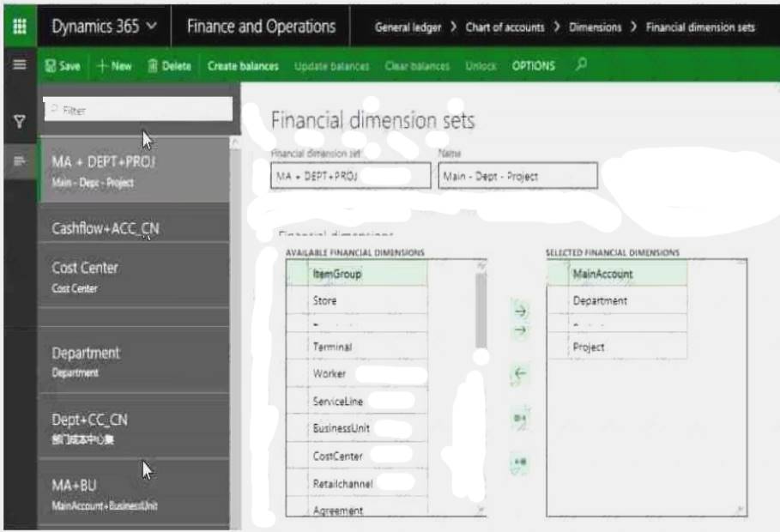Expand the Dynamics 365 dropdown
The width and height of the screenshot is (780, 532).
pyautogui.click(x=152, y=27)
